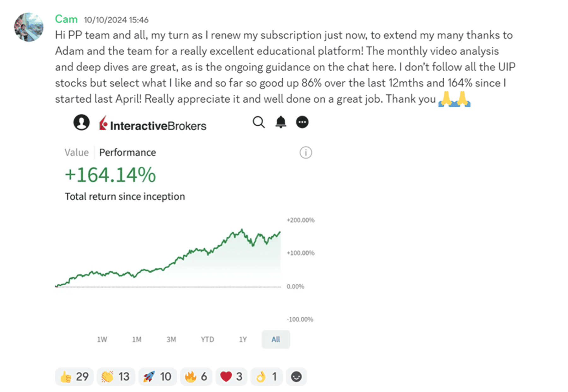Click Cam's profile avatar
Image resolution: width=568 pixels, height=392 pixels.
(29, 27)
